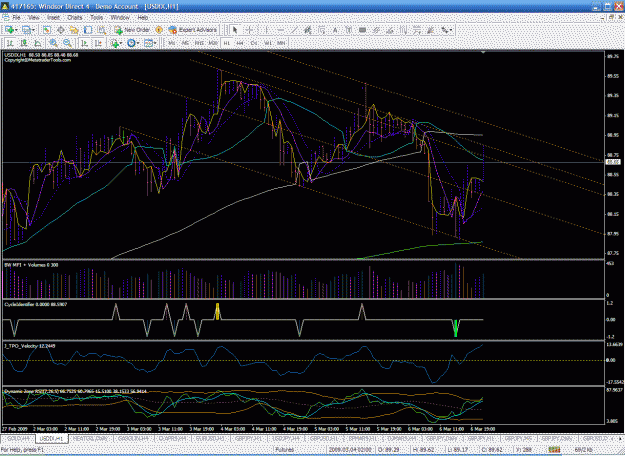625x456 pixels.
Task: Select the M5 timeframe button
Action: tap(185, 43)
